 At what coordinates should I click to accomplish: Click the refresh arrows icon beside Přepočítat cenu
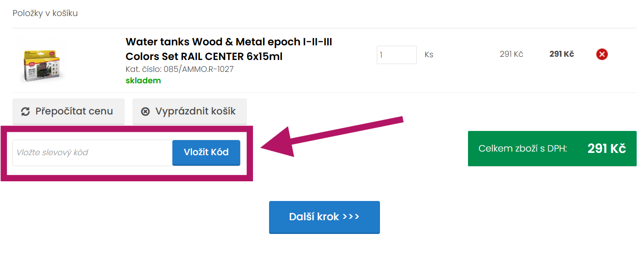pyautogui.click(x=26, y=111)
